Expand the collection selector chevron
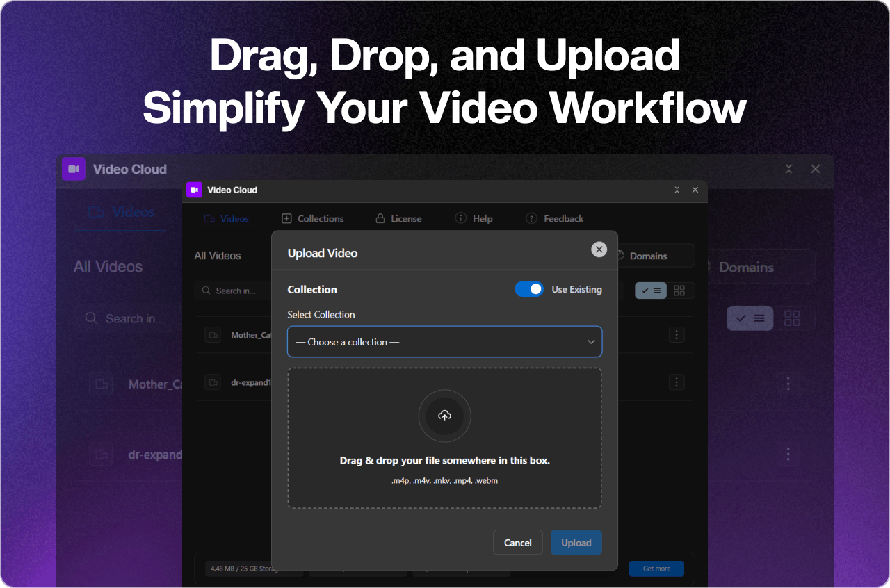The width and height of the screenshot is (890, 588). click(x=591, y=341)
